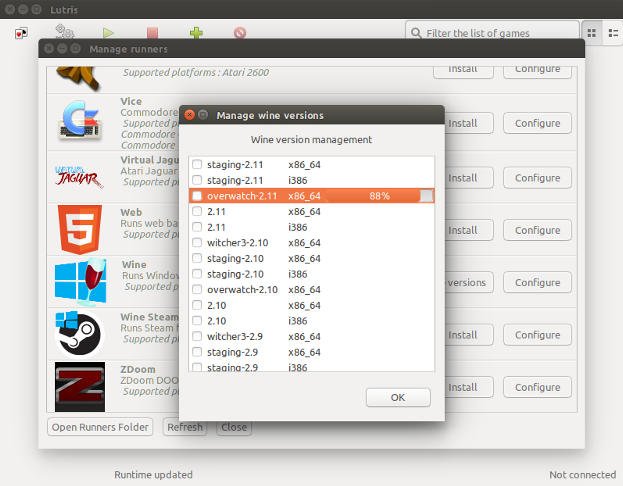The width and height of the screenshot is (623, 486).
Task: Switch to list view icon in Lutris
Action: coord(613,33)
